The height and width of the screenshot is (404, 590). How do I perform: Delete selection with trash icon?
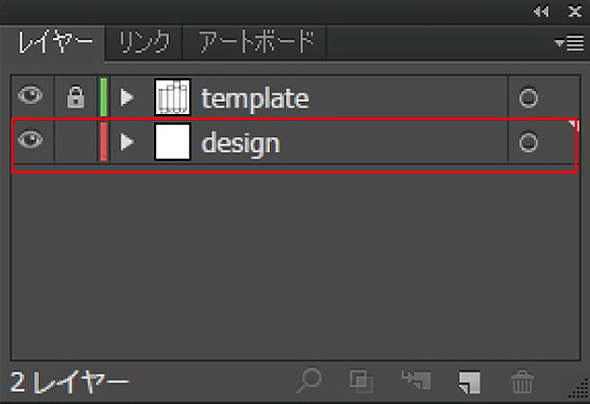tap(522, 381)
